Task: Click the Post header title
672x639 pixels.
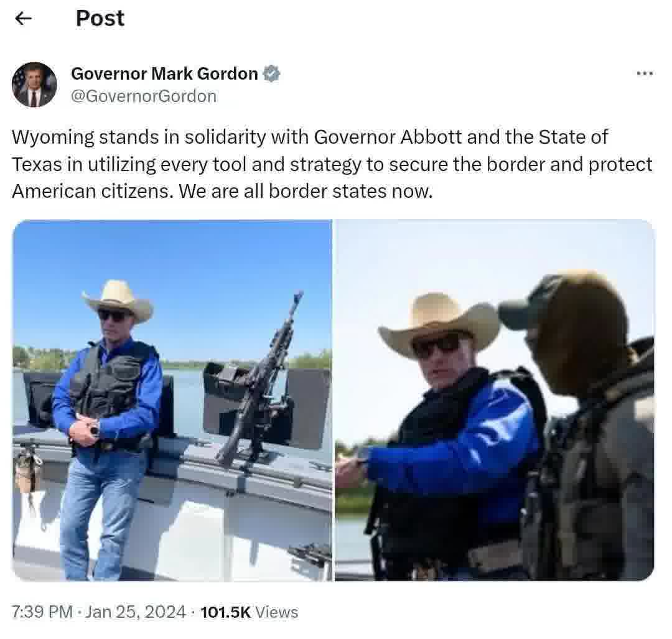Action: 100,19
